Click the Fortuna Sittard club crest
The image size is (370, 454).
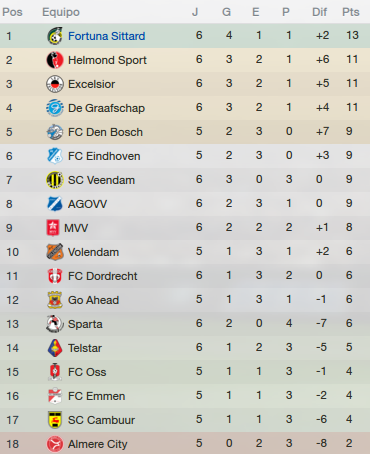55,36
